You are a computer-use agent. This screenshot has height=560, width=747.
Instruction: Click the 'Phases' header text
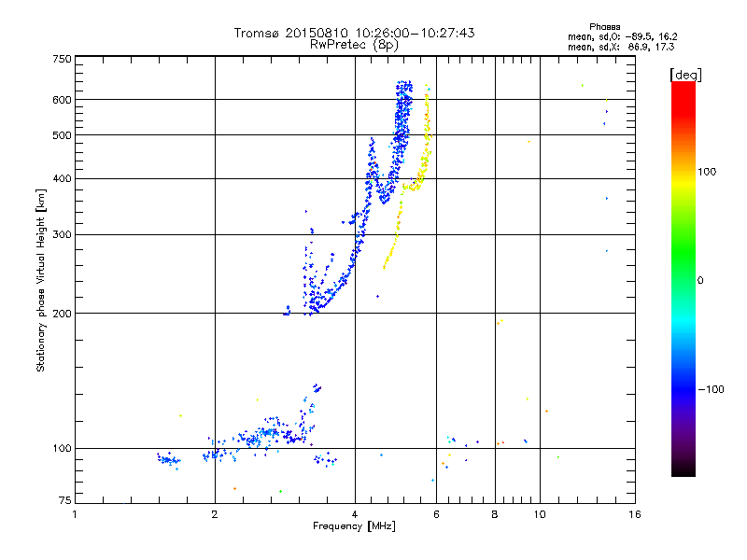[604, 27]
